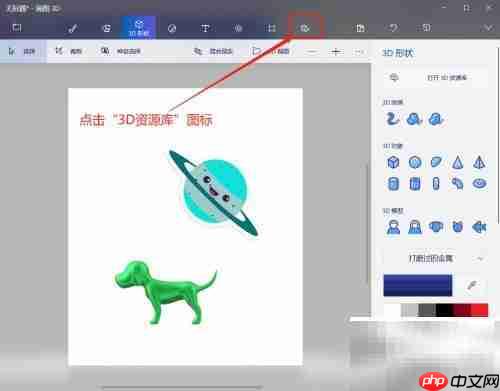
Task: Click the side panel scrollbar
Action: point(498,135)
